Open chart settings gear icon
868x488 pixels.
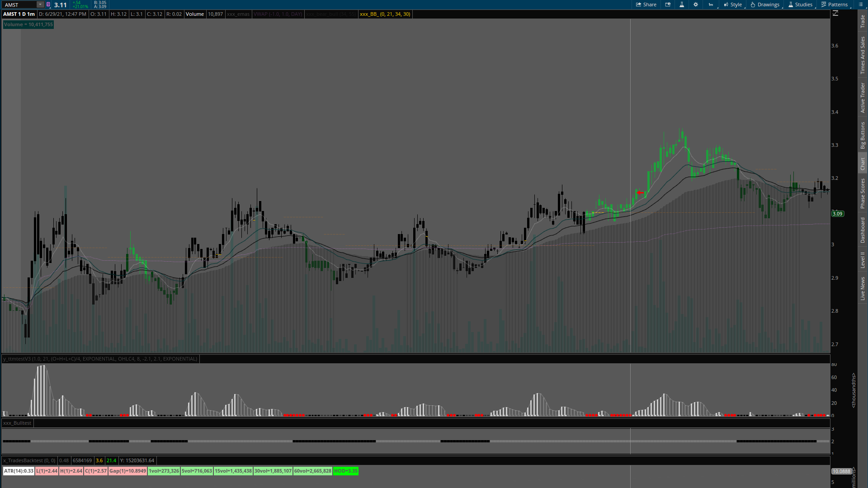click(x=696, y=5)
